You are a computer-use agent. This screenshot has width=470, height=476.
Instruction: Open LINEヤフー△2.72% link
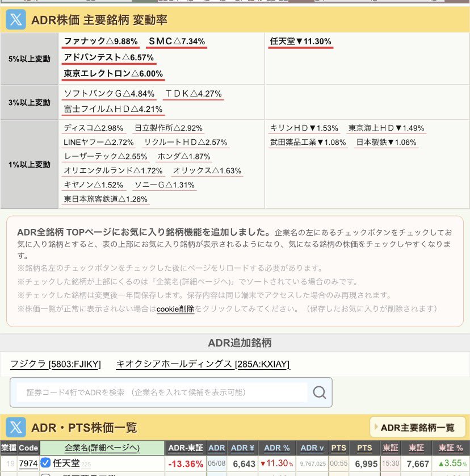99,142
